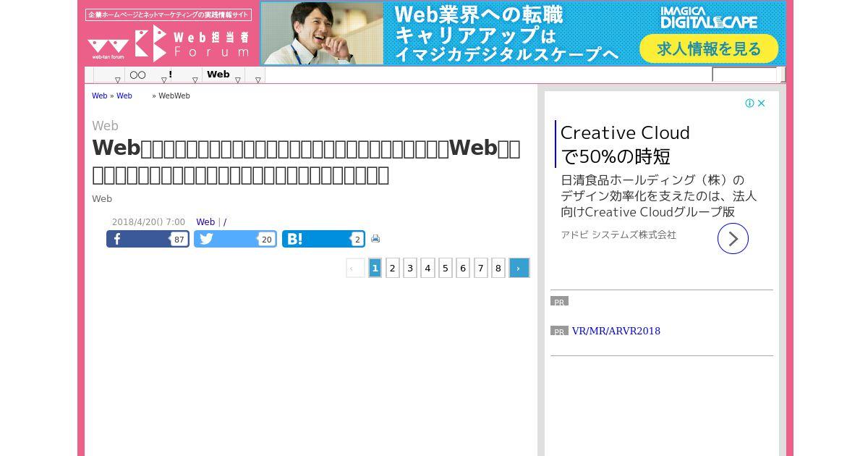Expand first navigation dropdown menu
868x456 pixels.
109,75
